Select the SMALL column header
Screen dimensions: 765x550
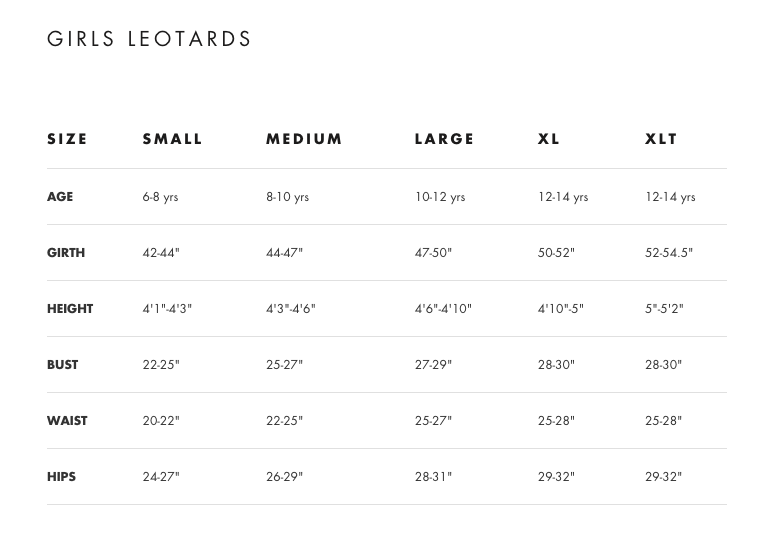173,139
